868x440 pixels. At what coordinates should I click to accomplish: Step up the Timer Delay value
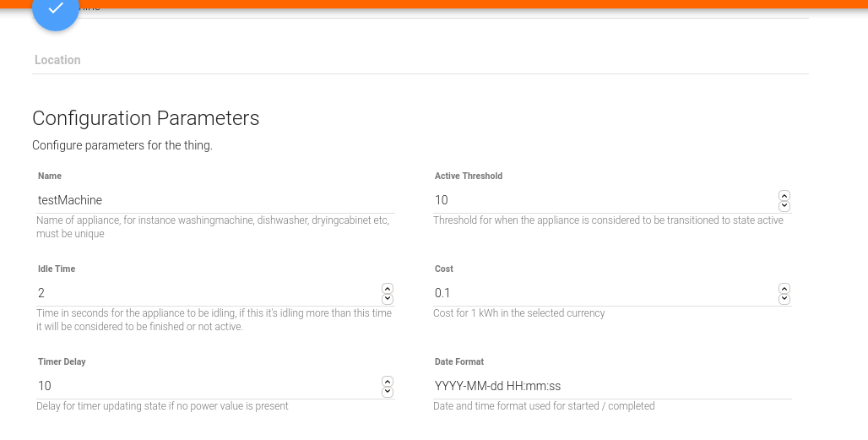pyautogui.click(x=387, y=381)
